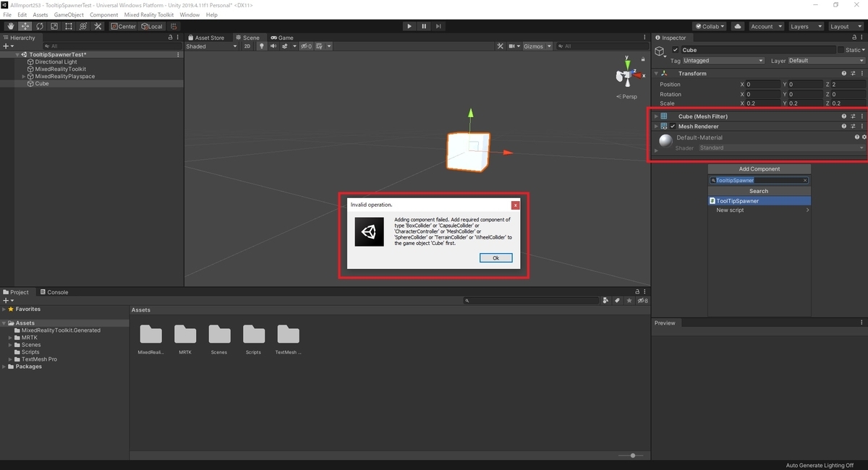Toggle Mesh Renderer enabled checkbox
868x470 pixels.
point(673,127)
